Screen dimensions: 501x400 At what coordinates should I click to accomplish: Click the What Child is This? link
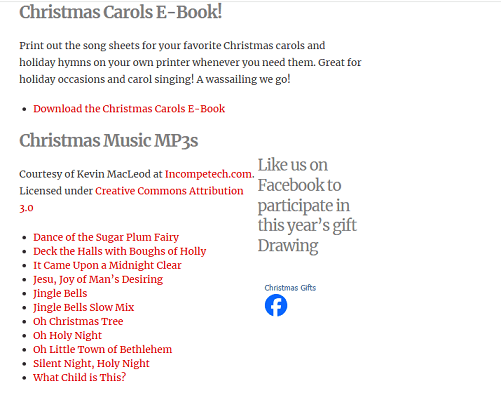click(79, 377)
